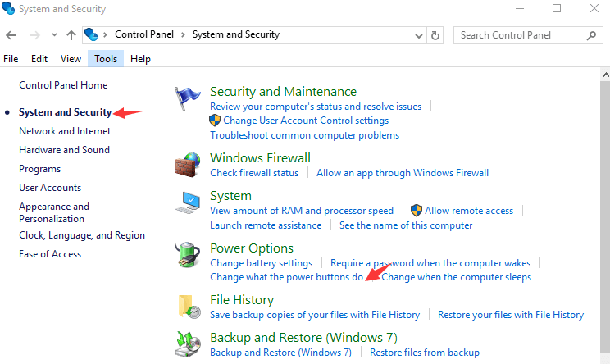Click Restore your files with File History
610x364 pixels.
tap(511, 315)
